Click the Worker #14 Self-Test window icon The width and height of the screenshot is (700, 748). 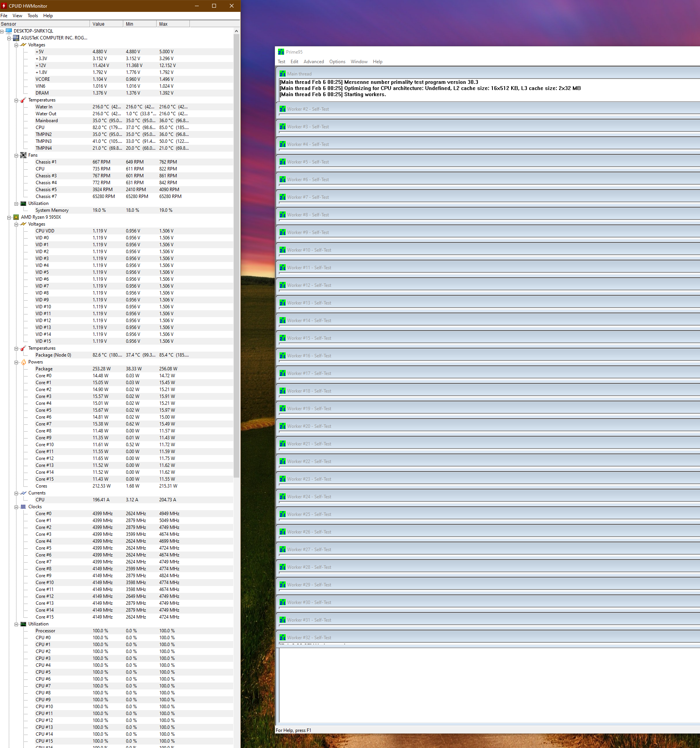283,321
